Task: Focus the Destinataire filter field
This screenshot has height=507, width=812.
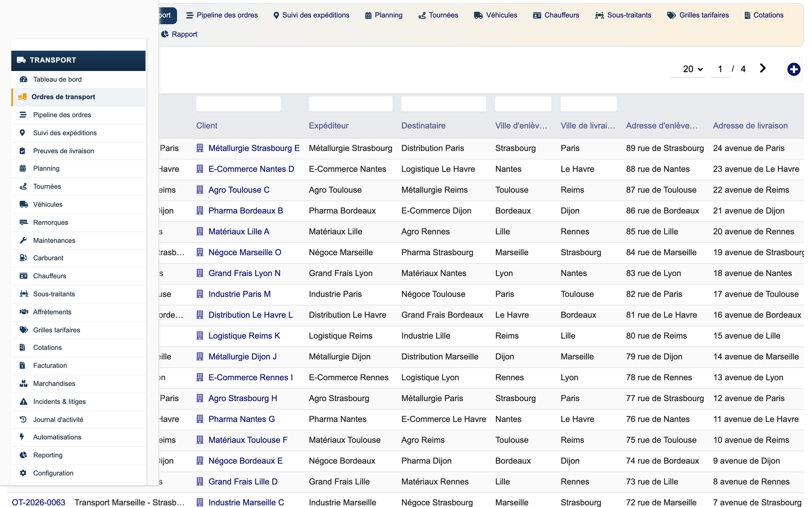Action: coord(444,104)
